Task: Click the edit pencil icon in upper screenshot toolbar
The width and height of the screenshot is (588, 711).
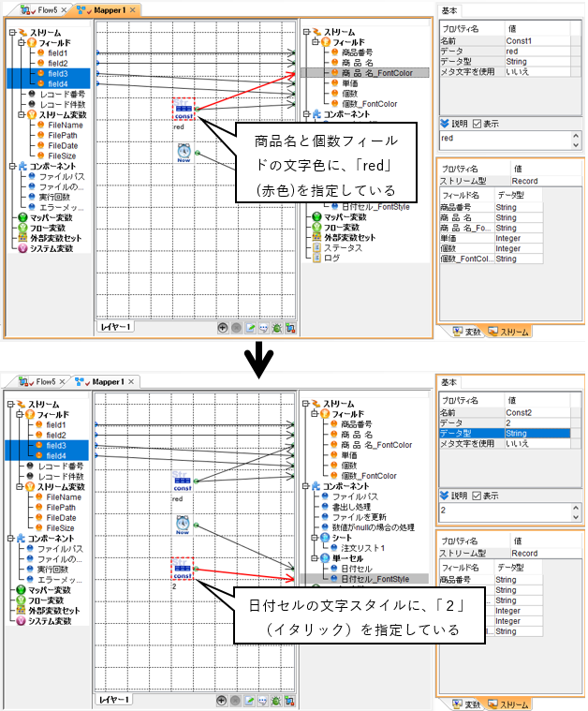Action: coord(250,327)
